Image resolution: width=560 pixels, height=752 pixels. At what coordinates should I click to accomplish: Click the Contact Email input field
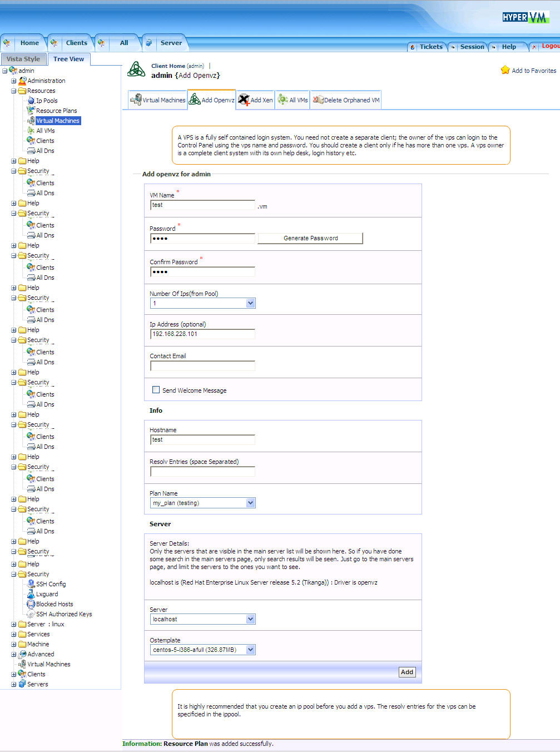click(x=202, y=365)
